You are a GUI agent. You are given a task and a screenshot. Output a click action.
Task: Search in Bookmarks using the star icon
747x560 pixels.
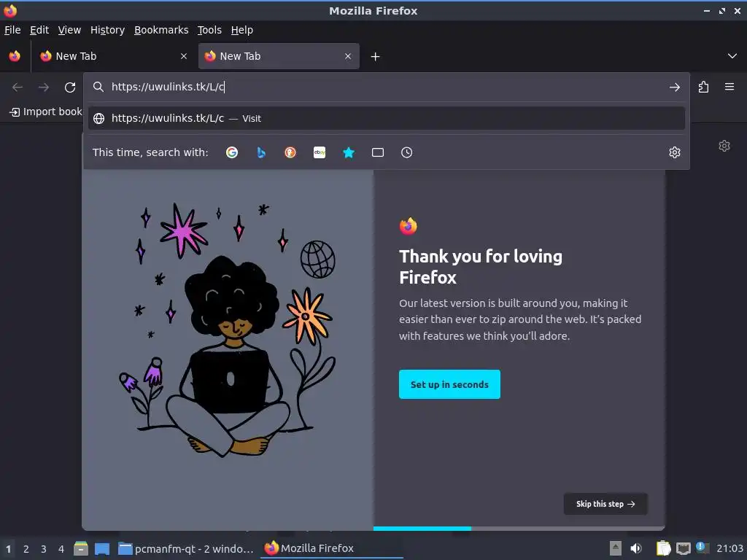[x=349, y=152]
